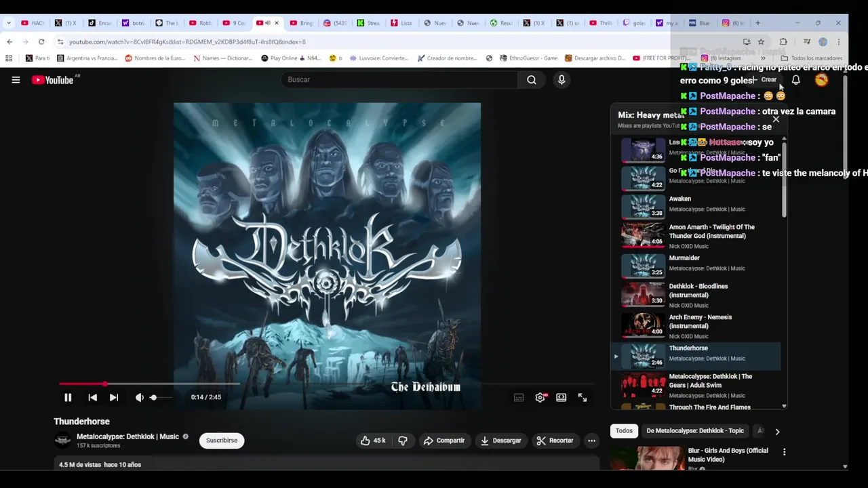Enter fullscreen mode in the player
868x488 pixels.
(x=583, y=398)
